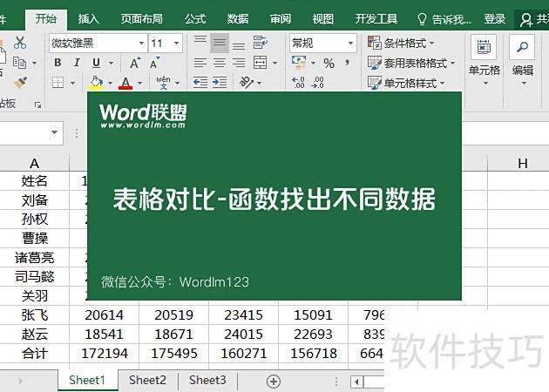The height and width of the screenshot is (392, 549).
Task: Select the Format Painter brush
Action: (x=20, y=83)
